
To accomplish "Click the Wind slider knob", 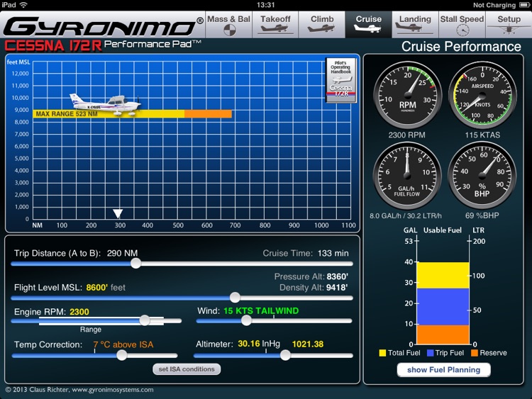I will (246, 320).
